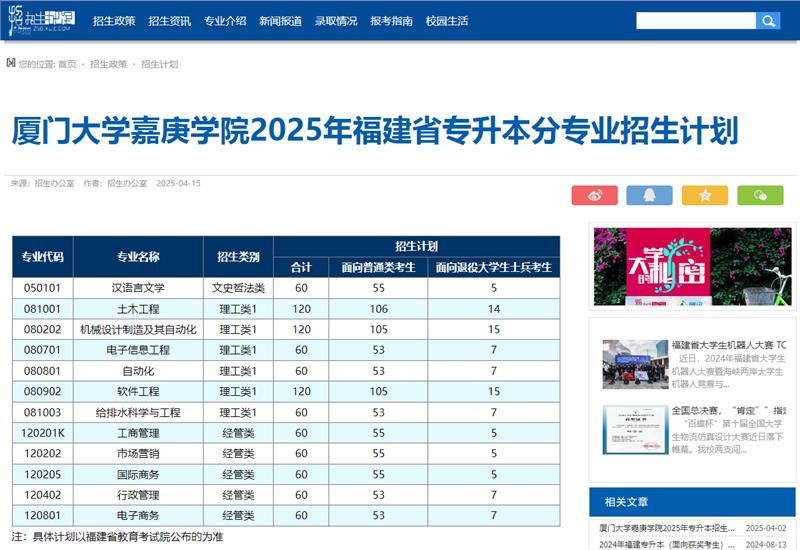Select the 市场营销 cell
This screenshot has width=800, height=550.
tap(138, 454)
